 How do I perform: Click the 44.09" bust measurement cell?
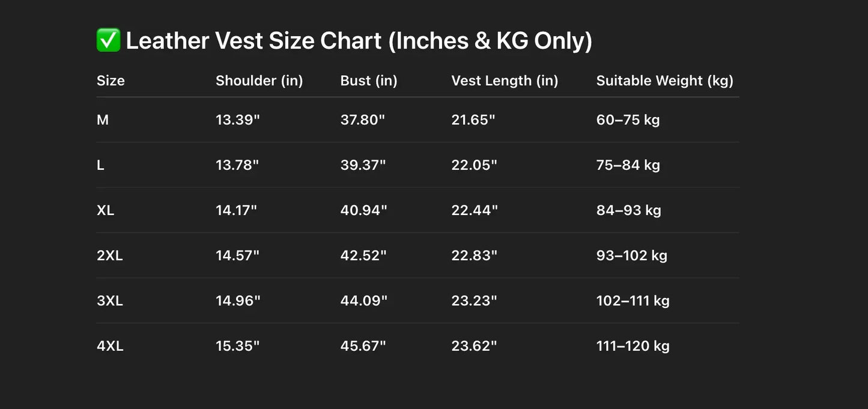(363, 301)
